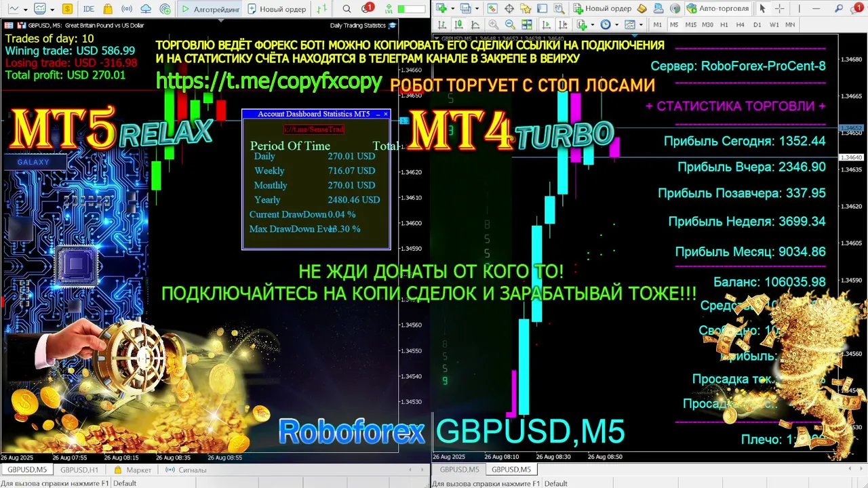Expand the periods clock dropdown in MT4
The height and width of the screenshot is (488, 868).
pyautogui.click(x=616, y=24)
